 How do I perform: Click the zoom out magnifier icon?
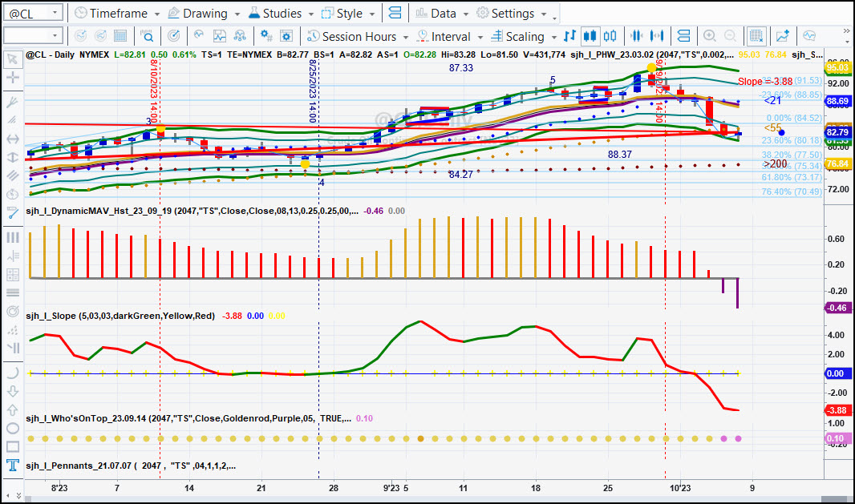click(x=730, y=36)
